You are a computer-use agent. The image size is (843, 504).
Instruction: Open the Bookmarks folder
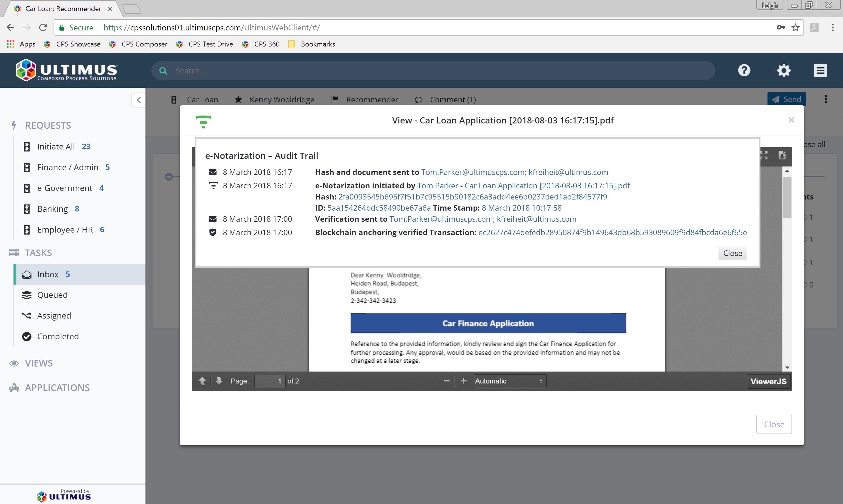tap(311, 44)
